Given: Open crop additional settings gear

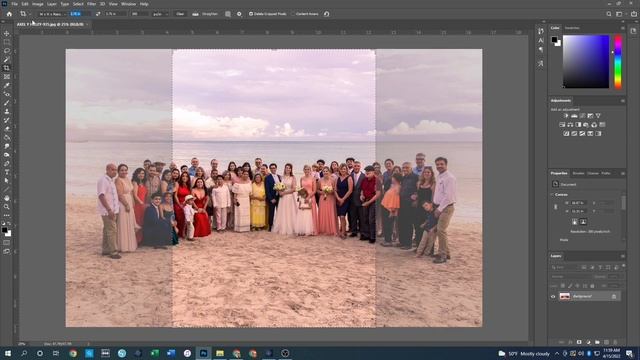Looking at the screenshot, I should coord(239,14).
